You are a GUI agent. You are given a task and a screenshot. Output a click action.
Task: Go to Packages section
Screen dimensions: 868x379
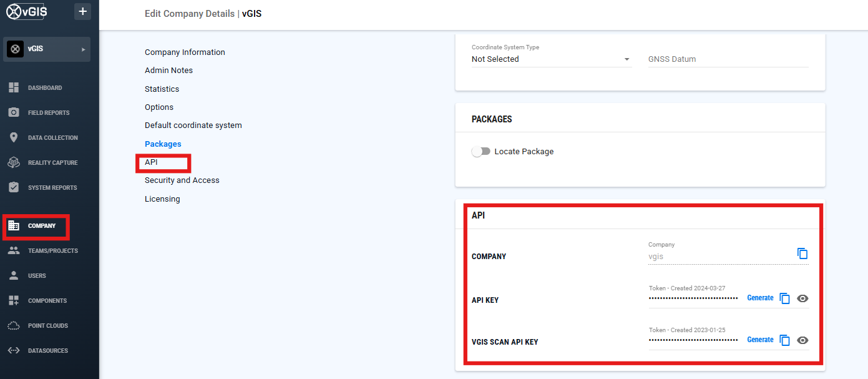163,144
